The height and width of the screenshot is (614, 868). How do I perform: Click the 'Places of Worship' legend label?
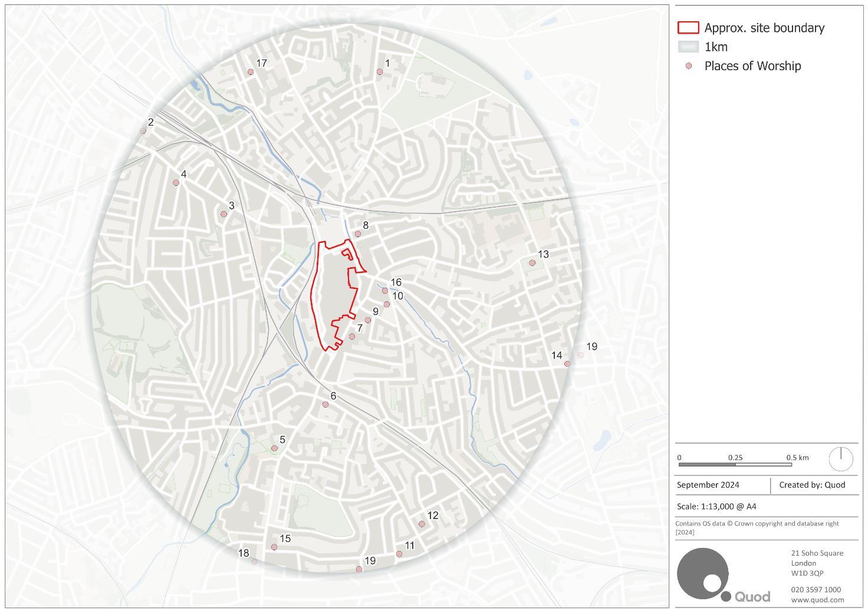click(x=752, y=66)
